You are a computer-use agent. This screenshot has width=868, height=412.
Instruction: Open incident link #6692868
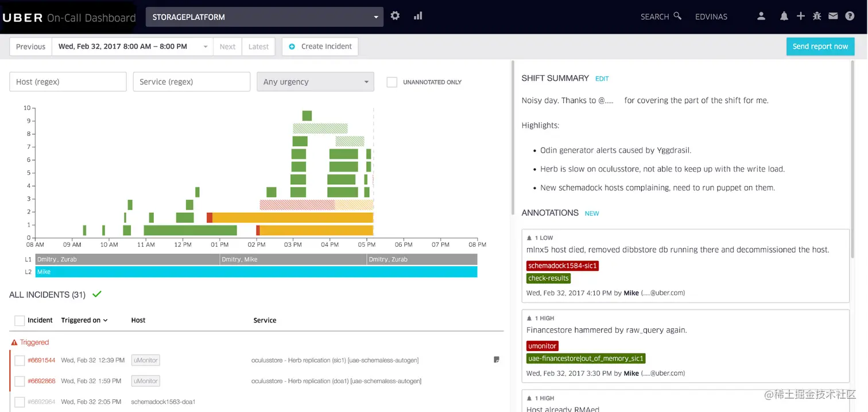(41, 381)
